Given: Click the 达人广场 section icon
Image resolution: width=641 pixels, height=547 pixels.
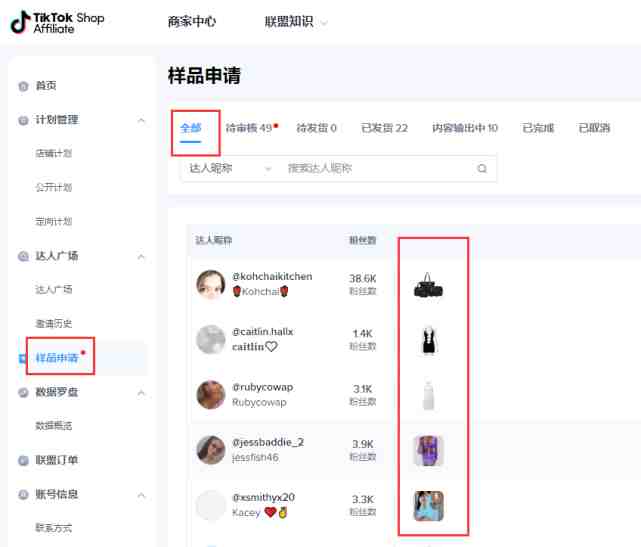Looking at the screenshot, I should [23, 256].
